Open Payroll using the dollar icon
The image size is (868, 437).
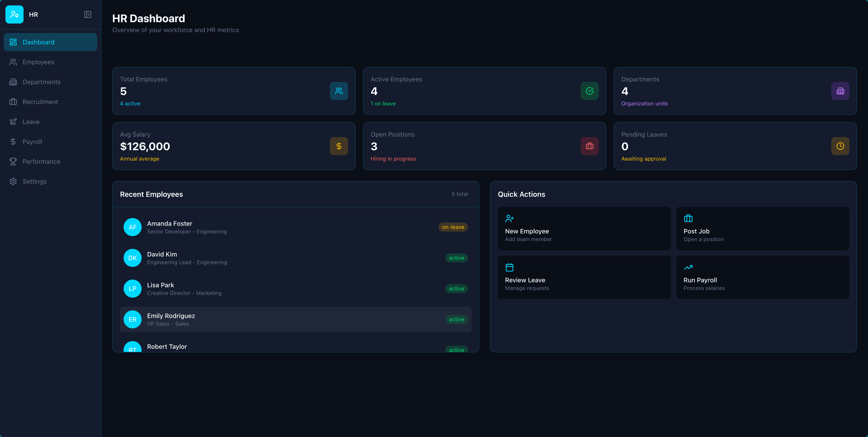13,142
